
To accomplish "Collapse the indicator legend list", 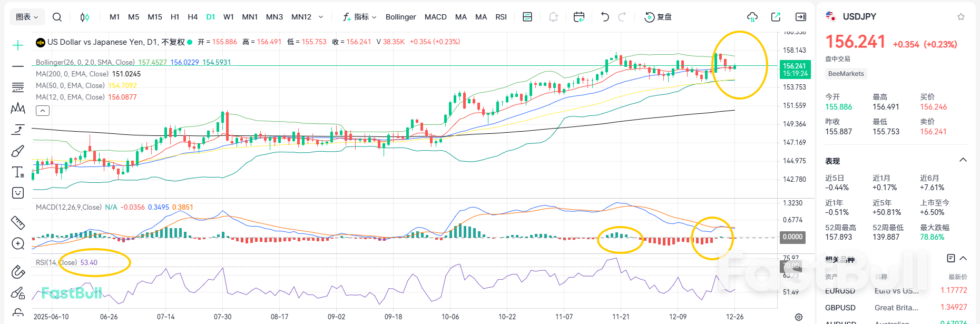I will coord(43,111).
